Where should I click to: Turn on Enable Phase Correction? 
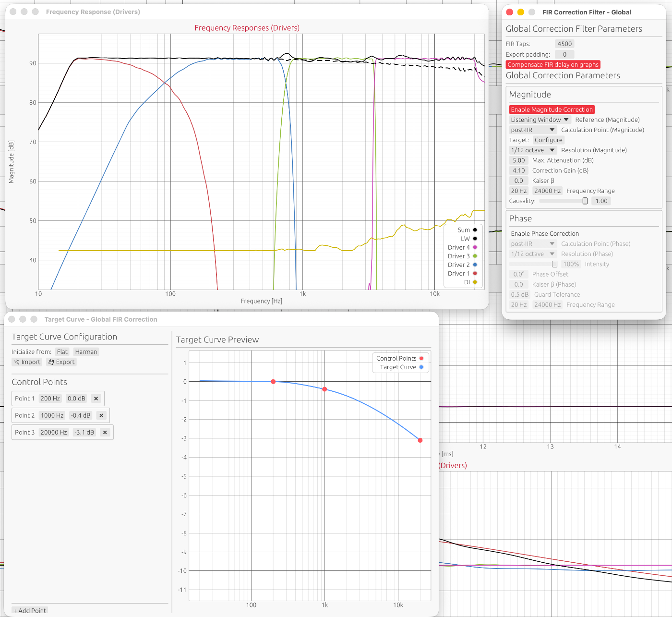tap(545, 233)
